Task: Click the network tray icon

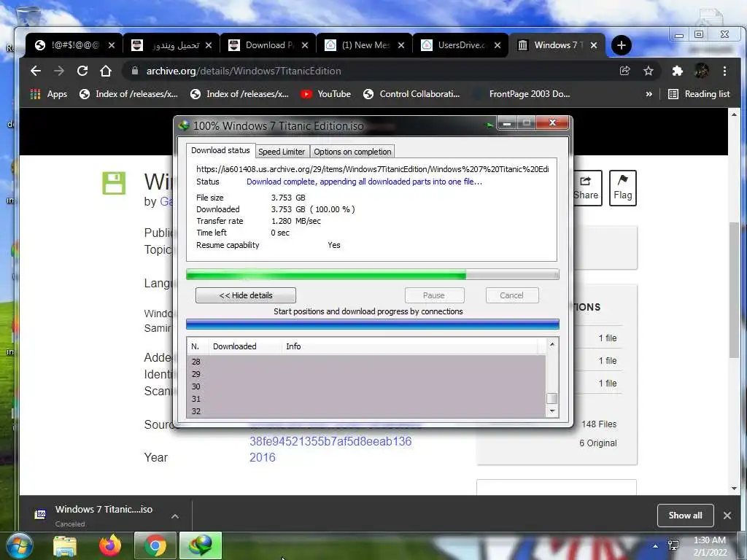Action: click(x=673, y=545)
